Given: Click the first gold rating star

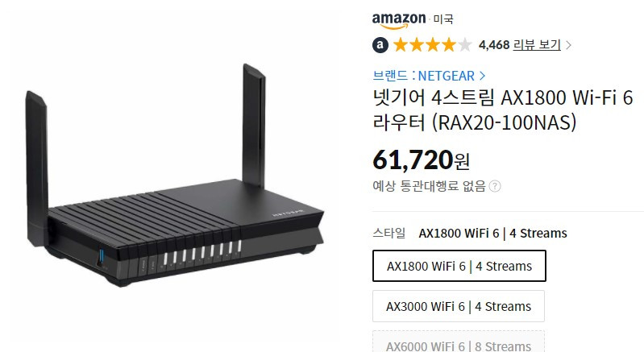Looking at the screenshot, I should click(401, 45).
